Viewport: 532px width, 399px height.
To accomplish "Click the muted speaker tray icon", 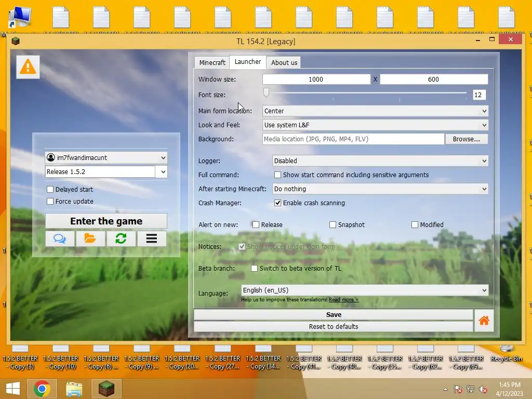I will (x=483, y=389).
